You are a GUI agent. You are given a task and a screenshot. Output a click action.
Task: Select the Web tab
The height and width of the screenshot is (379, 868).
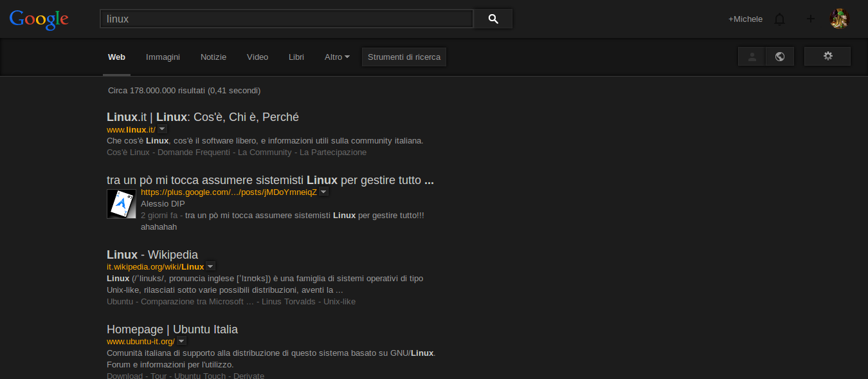116,57
